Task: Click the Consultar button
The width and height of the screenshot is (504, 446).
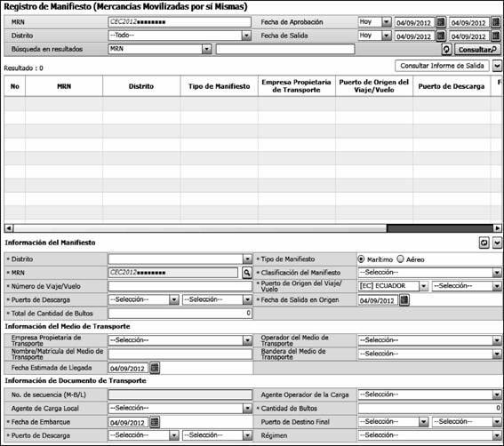Action: pos(477,50)
